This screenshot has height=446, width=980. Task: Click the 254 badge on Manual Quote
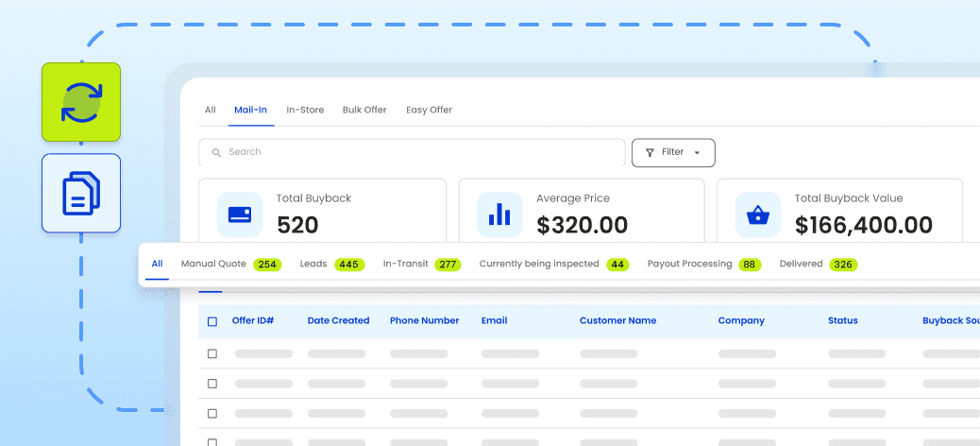tap(267, 265)
